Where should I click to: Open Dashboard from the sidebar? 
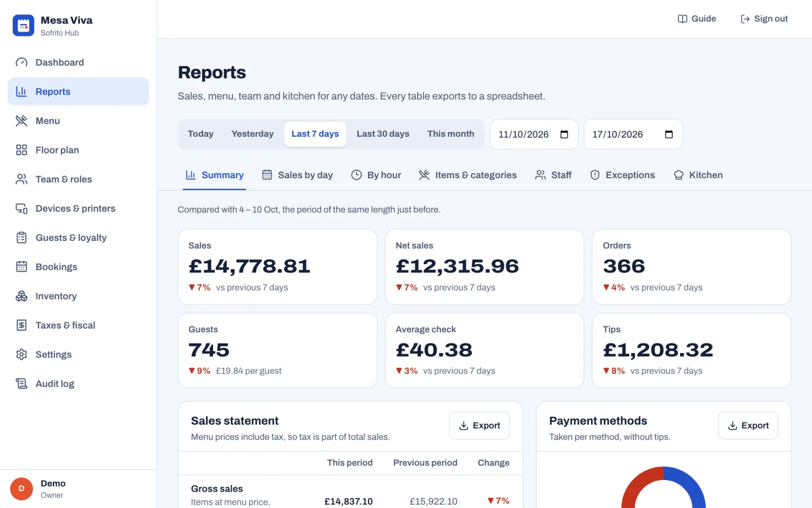click(x=78, y=62)
